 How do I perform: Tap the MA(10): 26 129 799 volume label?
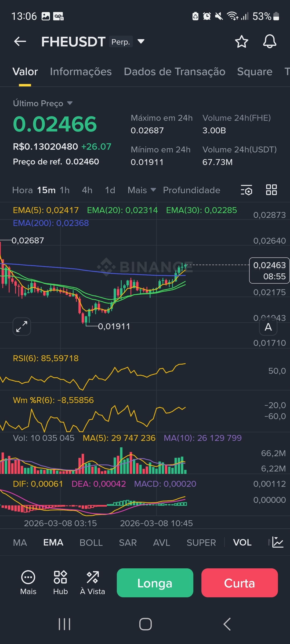[x=203, y=438]
